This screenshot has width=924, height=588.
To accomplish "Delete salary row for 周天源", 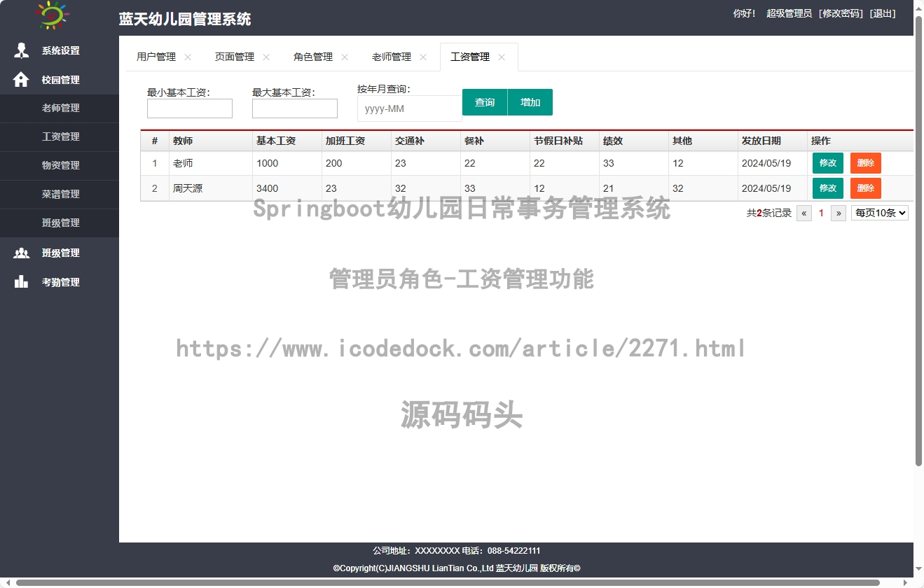I will click(x=866, y=188).
